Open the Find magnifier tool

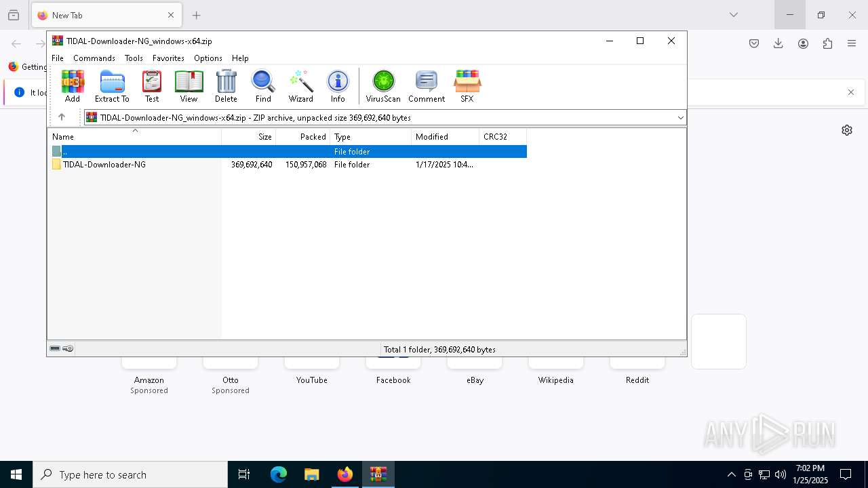(x=263, y=86)
